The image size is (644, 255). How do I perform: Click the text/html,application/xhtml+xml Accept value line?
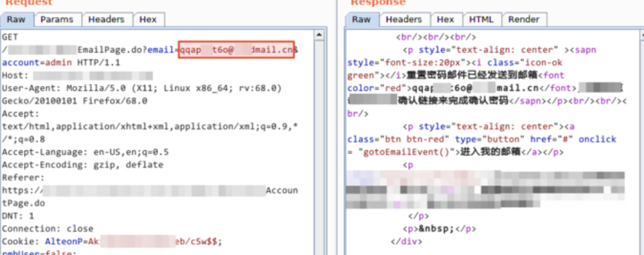coord(150,127)
